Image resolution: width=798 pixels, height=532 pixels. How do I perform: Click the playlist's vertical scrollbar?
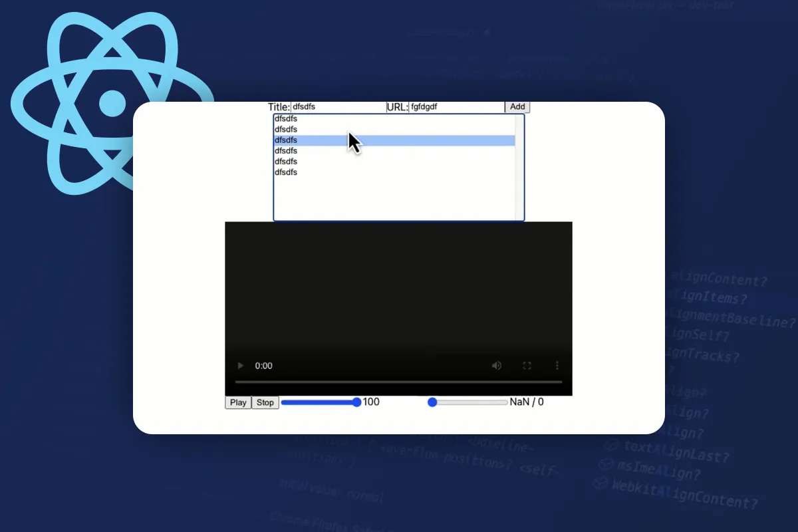[x=519, y=168]
